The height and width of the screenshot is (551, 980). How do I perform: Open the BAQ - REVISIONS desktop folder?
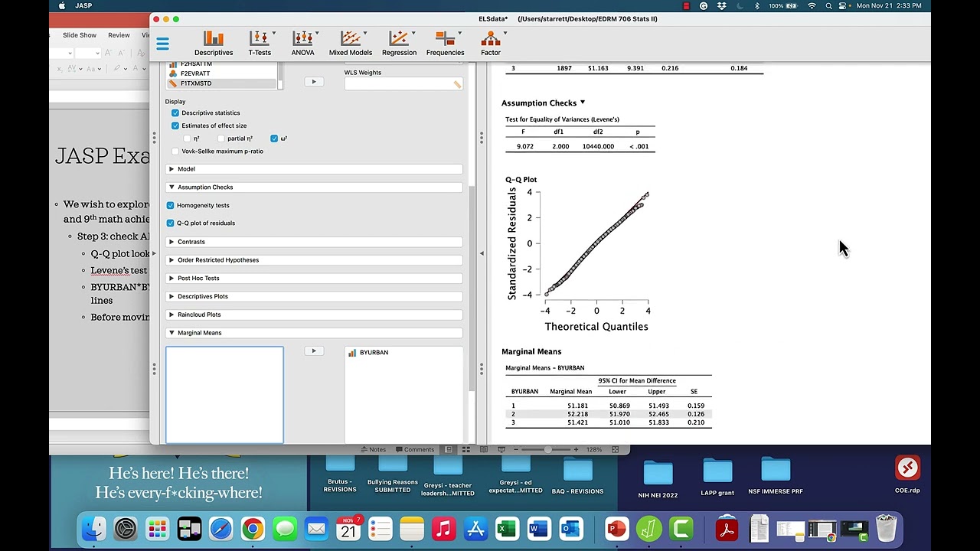(578, 475)
